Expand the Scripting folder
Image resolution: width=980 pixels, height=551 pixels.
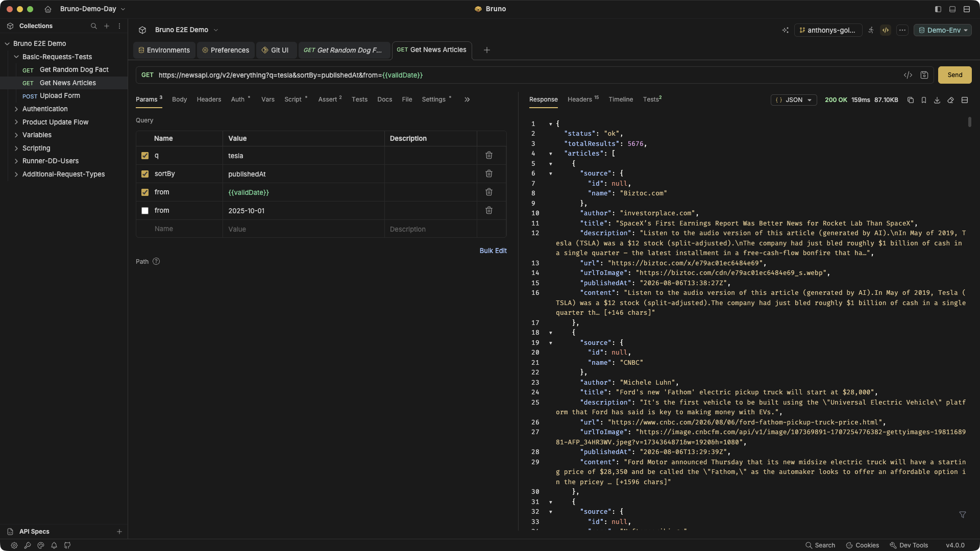16,148
